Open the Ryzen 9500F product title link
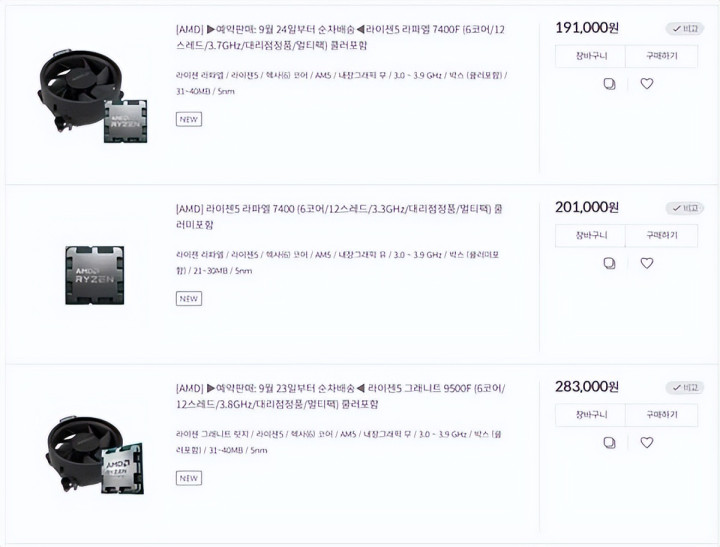 (340, 396)
